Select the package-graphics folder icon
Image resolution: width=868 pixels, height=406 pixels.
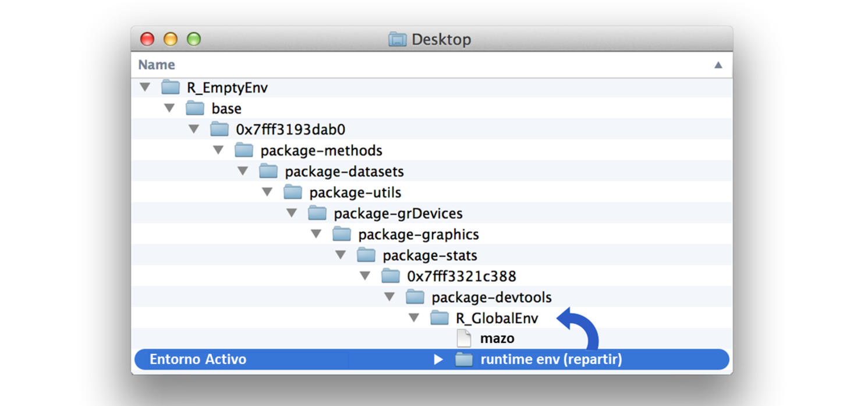click(x=342, y=235)
